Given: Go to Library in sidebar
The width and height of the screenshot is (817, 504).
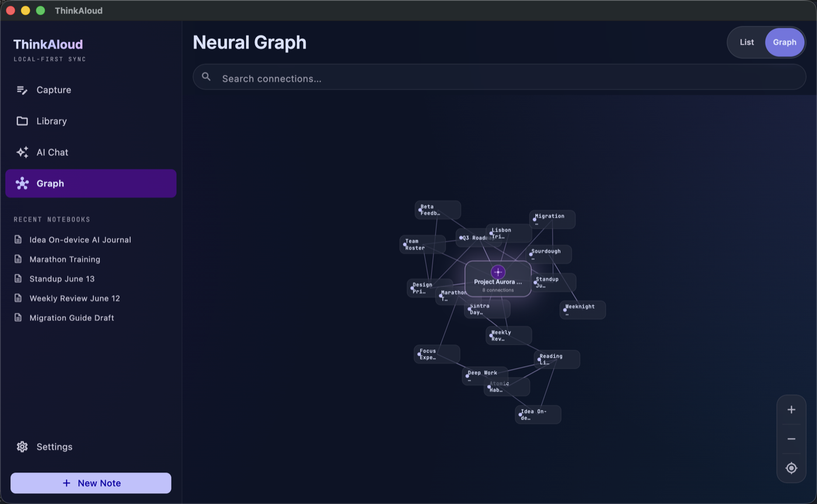Looking at the screenshot, I should point(91,121).
